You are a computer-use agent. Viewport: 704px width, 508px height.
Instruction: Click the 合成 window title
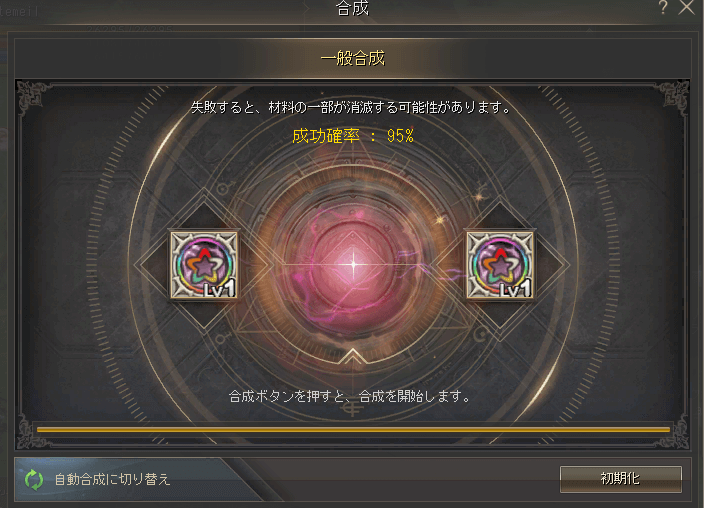(352, 8)
